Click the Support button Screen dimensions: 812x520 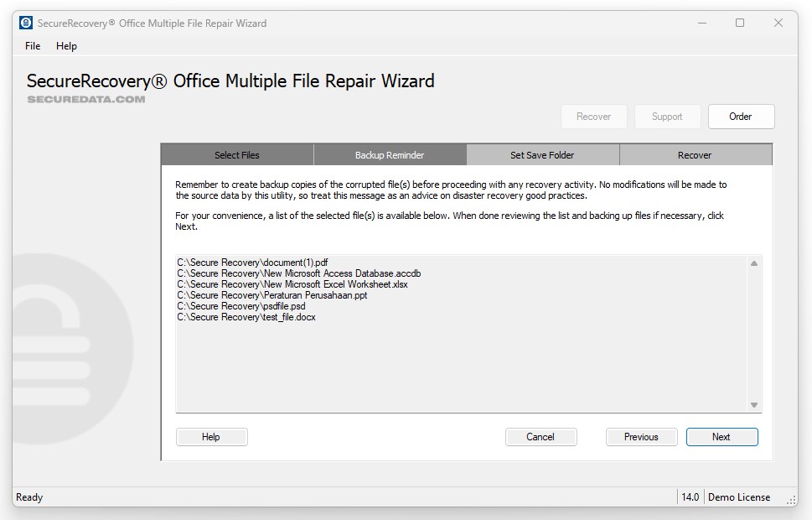pos(667,117)
